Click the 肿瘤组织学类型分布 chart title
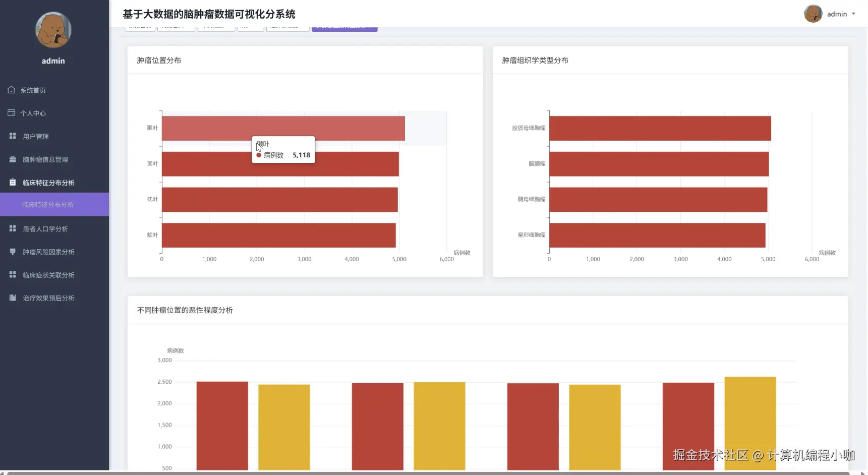This screenshot has height=475, width=868. (535, 60)
